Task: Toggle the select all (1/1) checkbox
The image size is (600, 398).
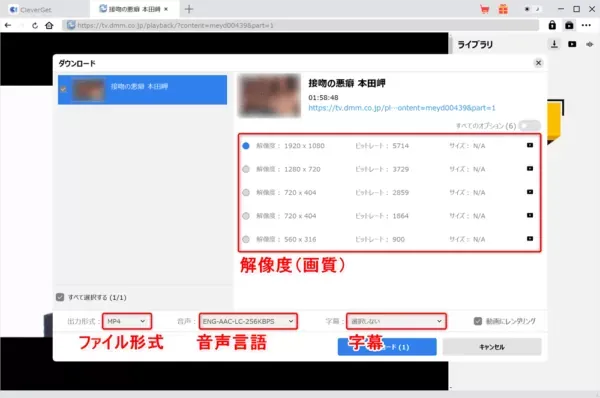Action: [x=60, y=297]
